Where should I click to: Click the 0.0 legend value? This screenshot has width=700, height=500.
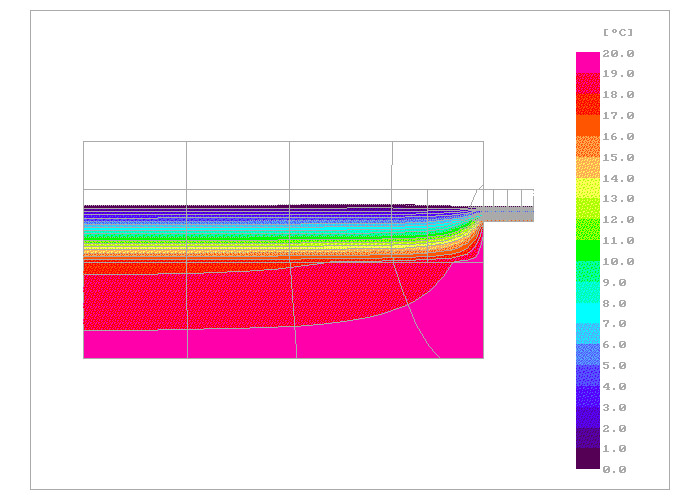coord(615,470)
